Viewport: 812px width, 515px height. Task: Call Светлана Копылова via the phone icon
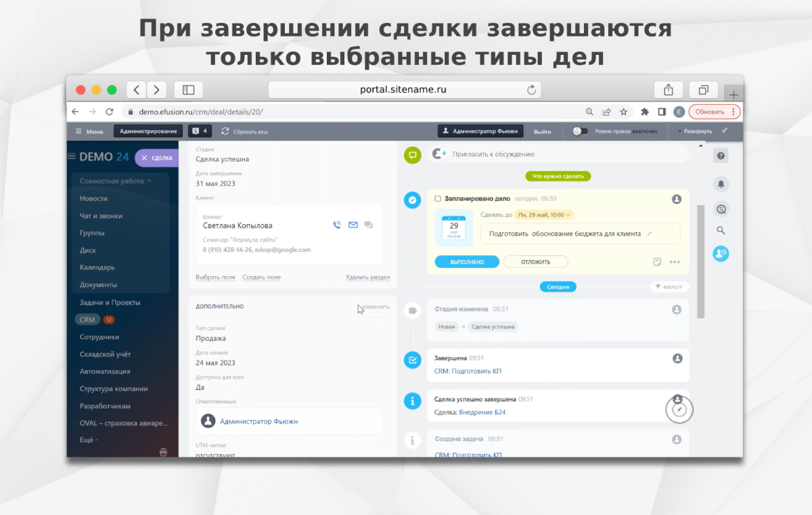coord(336,225)
